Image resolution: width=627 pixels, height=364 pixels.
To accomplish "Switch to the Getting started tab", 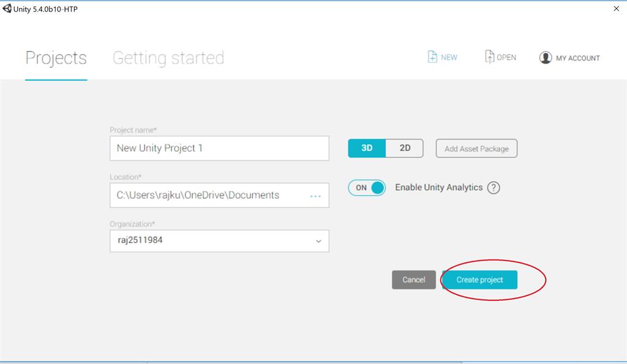I will [168, 58].
